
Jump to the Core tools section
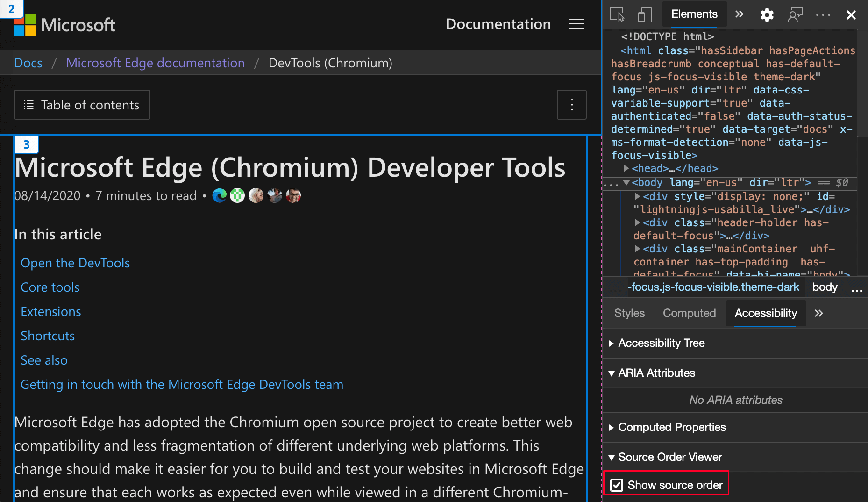click(x=50, y=287)
